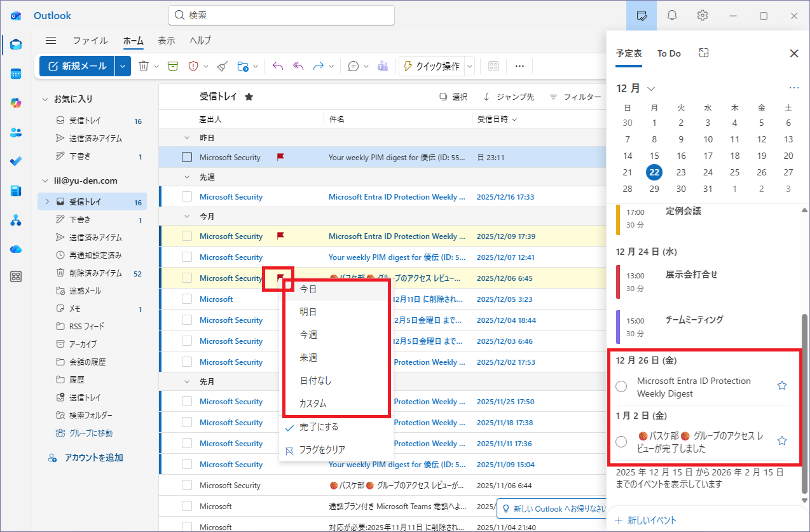Click the アカウントを追加 link
The height and width of the screenshot is (532, 810).
point(93,458)
